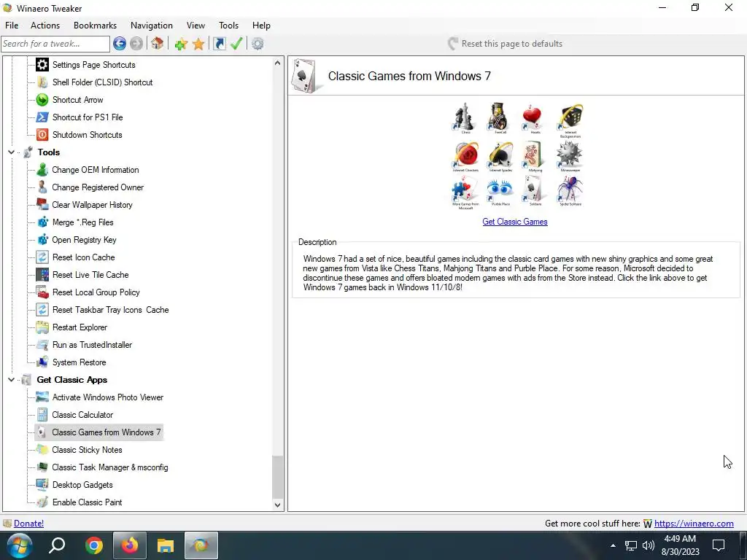
Task: Select Run as TrustedInstaller item
Action: (x=92, y=345)
